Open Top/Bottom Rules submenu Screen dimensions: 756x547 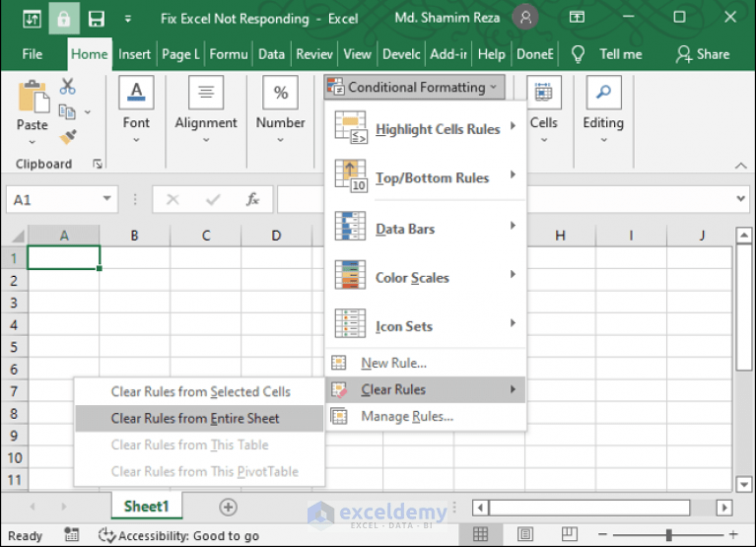click(x=426, y=177)
